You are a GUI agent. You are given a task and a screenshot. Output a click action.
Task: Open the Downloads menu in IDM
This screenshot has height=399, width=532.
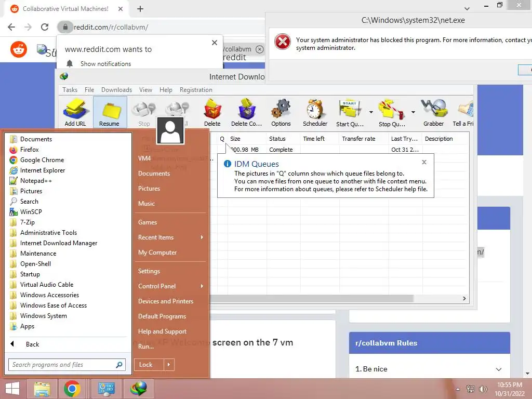click(x=117, y=89)
